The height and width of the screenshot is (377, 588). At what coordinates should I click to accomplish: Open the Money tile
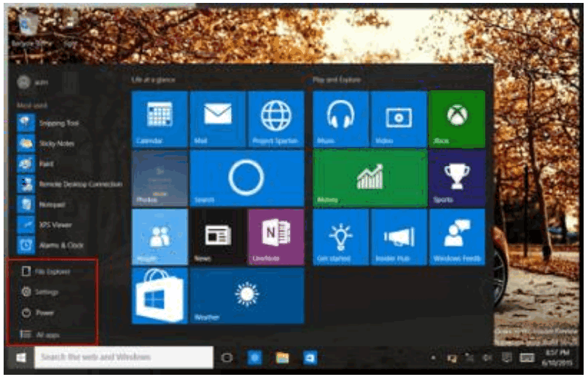point(369,178)
